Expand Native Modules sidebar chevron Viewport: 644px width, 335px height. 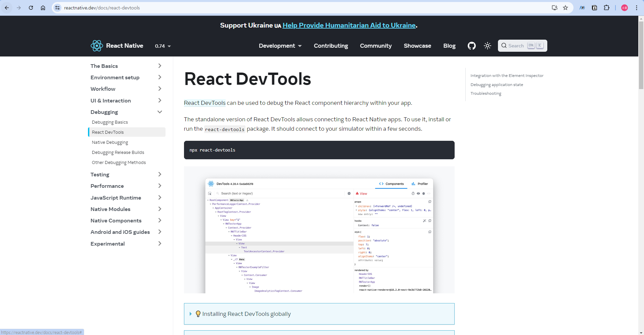(x=160, y=209)
